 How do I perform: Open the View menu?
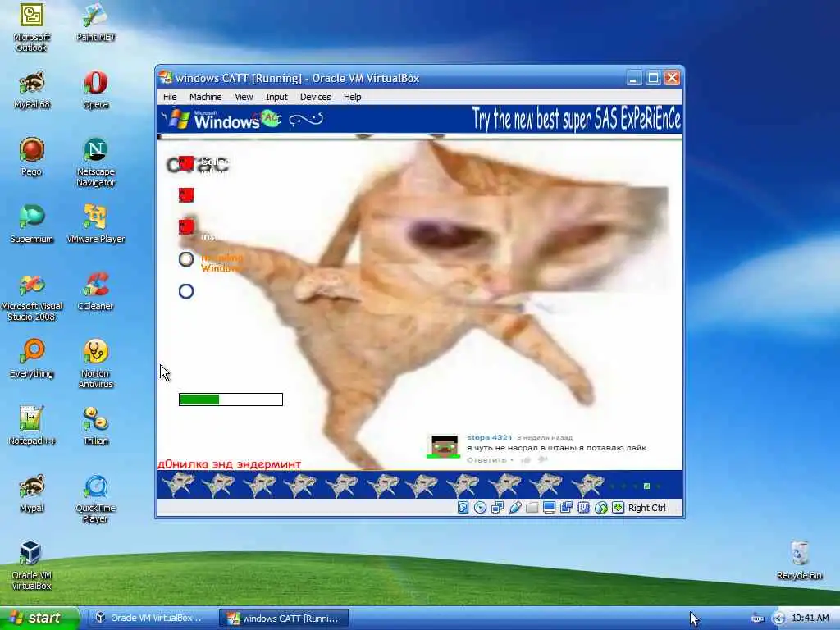click(244, 97)
